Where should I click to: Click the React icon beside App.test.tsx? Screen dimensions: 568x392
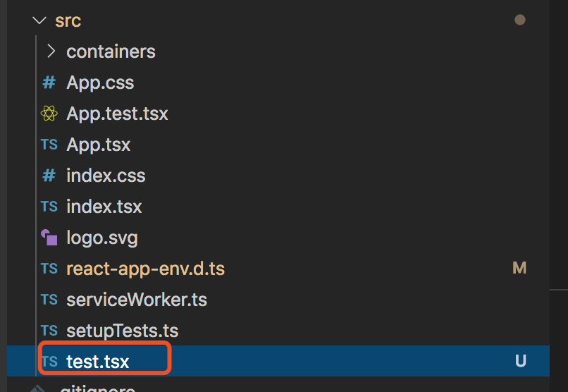click(x=49, y=114)
